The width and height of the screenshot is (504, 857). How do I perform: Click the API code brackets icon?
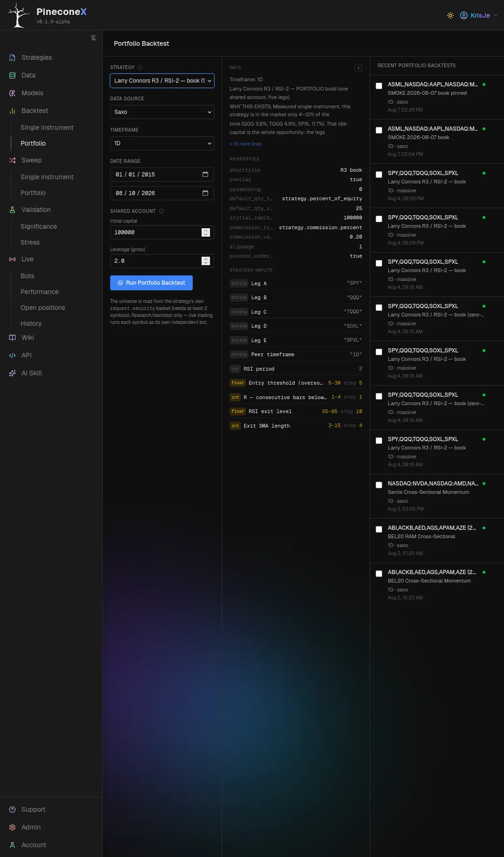(13, 355)
